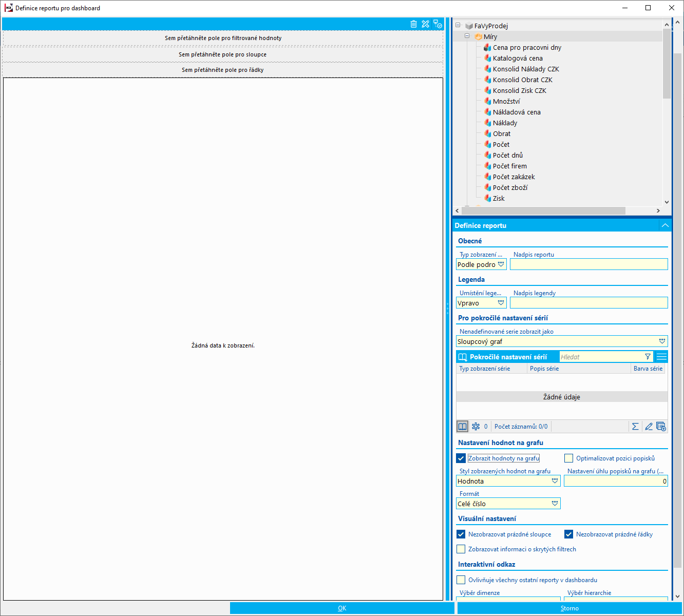Click measure icon beside Náklady

487,123
